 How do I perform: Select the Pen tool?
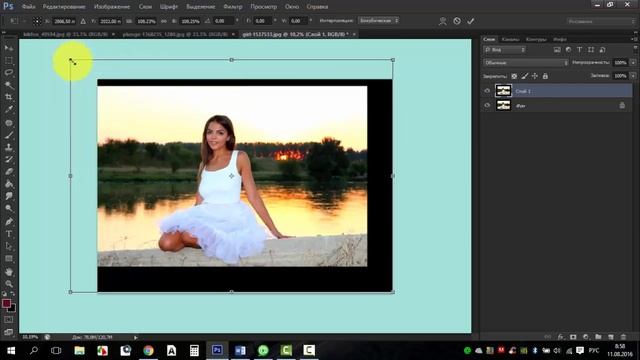coord(9,222)
